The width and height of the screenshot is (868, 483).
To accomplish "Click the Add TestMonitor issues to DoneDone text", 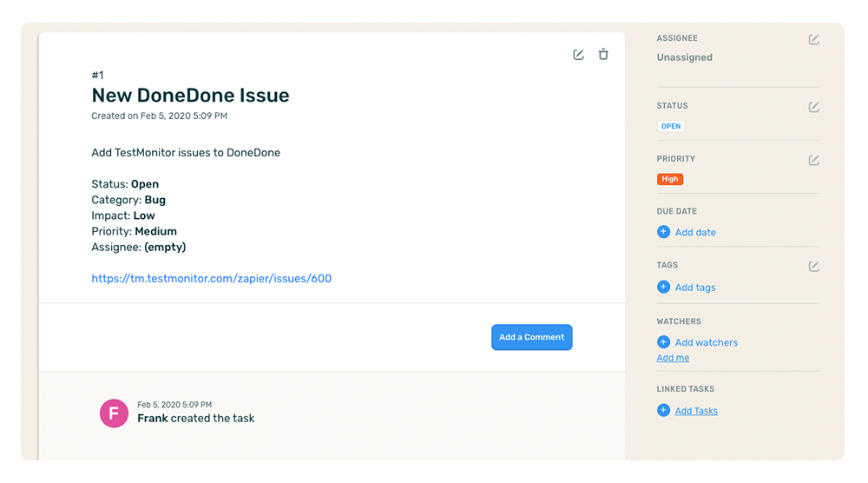I will (x=186, y=153).
